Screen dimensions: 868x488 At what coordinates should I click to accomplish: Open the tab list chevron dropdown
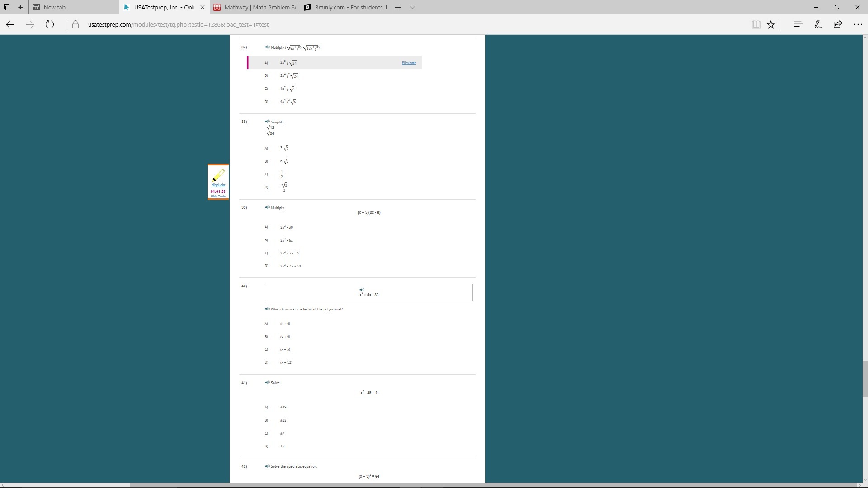(412, 7)
